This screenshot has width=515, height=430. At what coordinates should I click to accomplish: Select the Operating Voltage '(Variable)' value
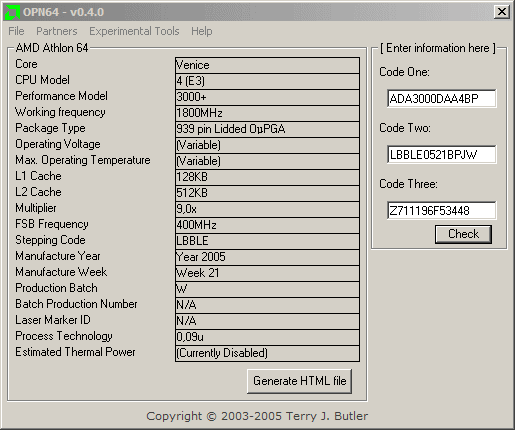[x=267, y=145]
